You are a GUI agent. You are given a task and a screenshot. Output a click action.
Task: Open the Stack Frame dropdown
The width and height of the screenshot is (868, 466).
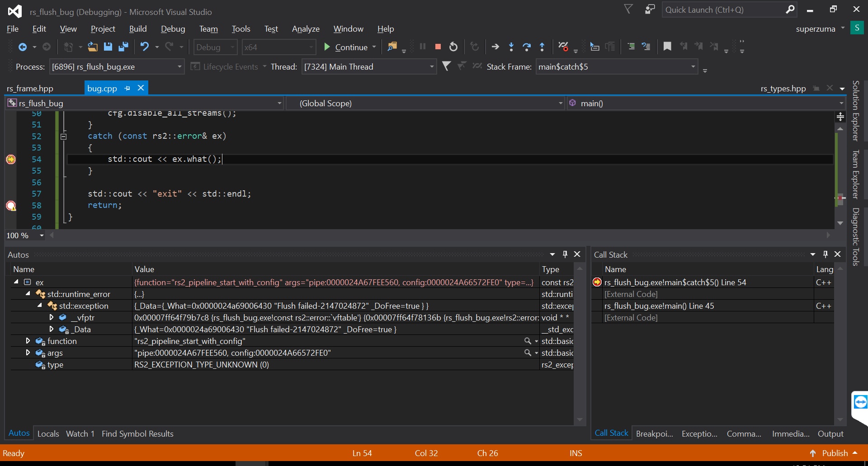[693, 66]
